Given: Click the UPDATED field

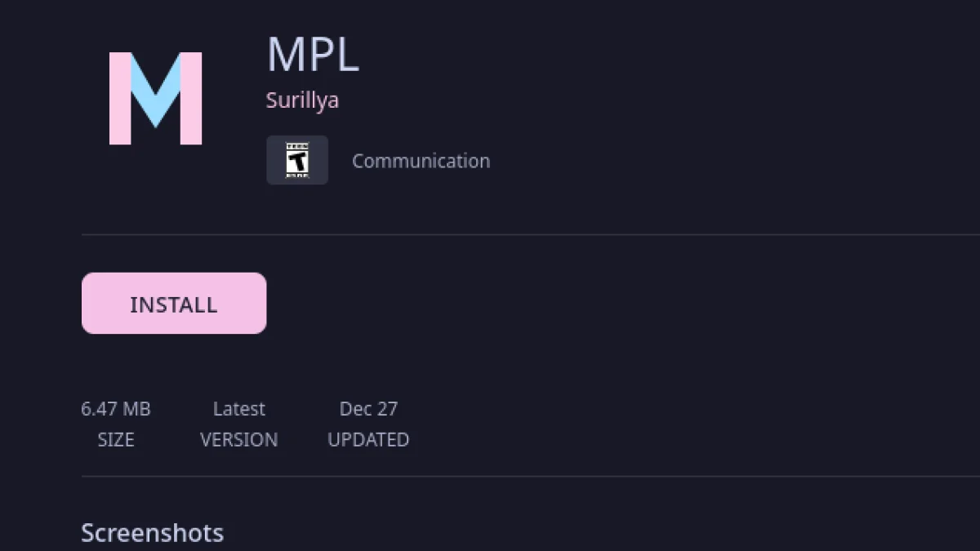Looking at the screenshot, I should click(x=368, y=439).
